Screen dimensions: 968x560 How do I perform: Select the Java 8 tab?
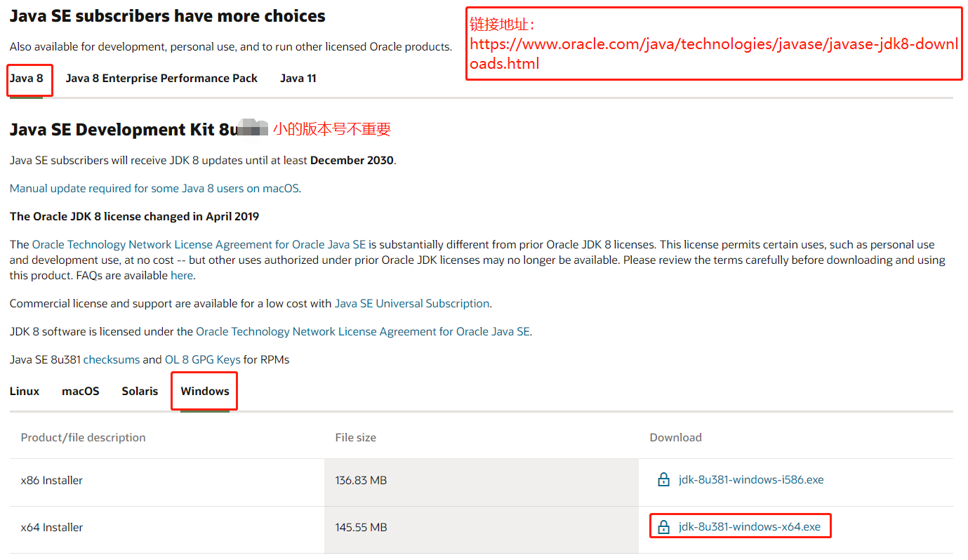tap(27, 79)
